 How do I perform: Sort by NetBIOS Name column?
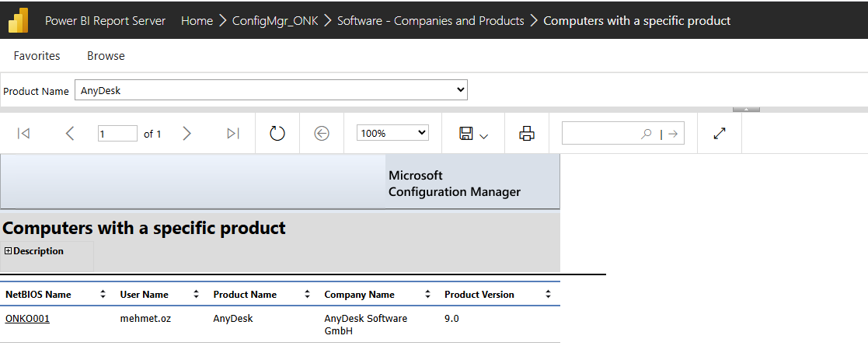click(103, 295)
